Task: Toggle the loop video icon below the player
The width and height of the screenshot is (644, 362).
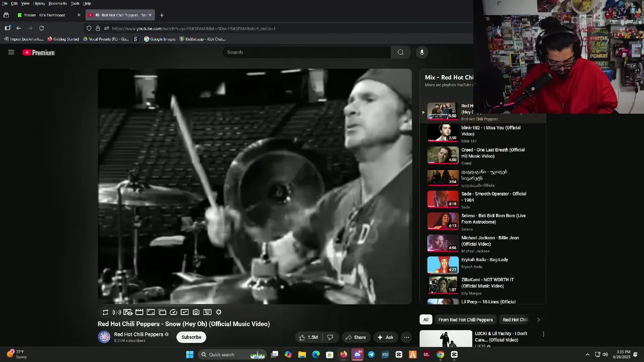Action: [x=105, y=312]
